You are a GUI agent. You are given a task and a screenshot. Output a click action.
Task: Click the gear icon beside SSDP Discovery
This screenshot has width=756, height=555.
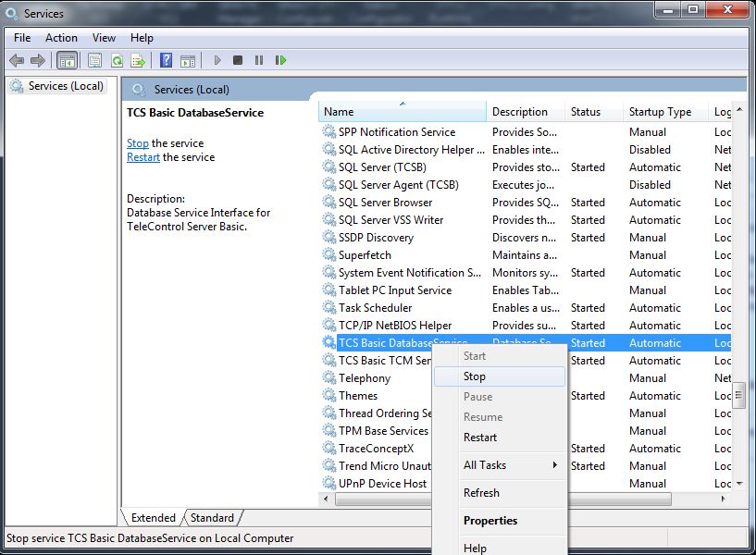click(x=329, y=238)
